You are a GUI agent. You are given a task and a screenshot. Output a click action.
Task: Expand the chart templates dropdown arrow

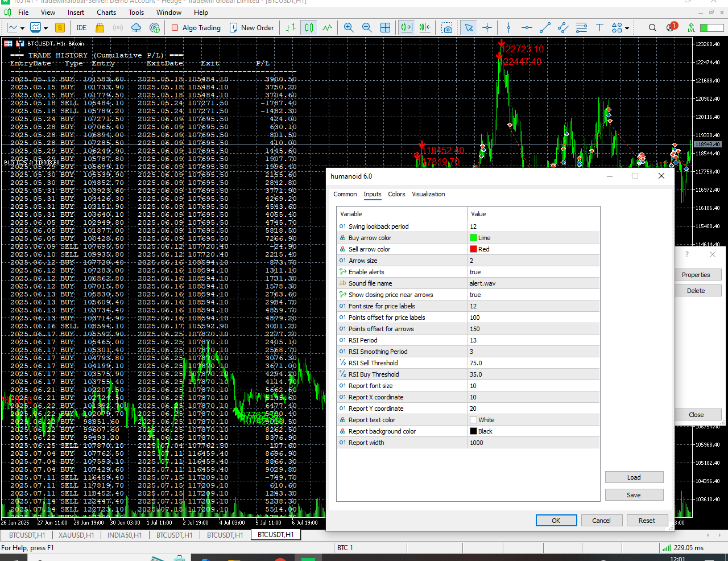click(x=46, y=28)
